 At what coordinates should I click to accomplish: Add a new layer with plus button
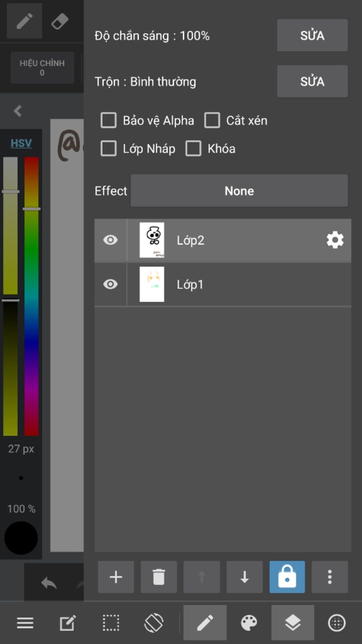pyautogui.click(x=116, y=577)
